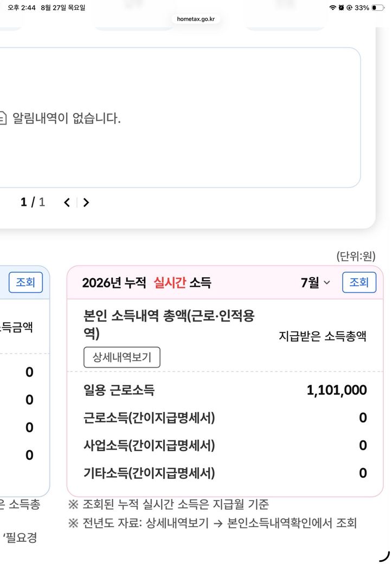The height and width of the screenshot is (564, 392).
Task: Tap the orientation lock status icon
Action: [349, 8]
